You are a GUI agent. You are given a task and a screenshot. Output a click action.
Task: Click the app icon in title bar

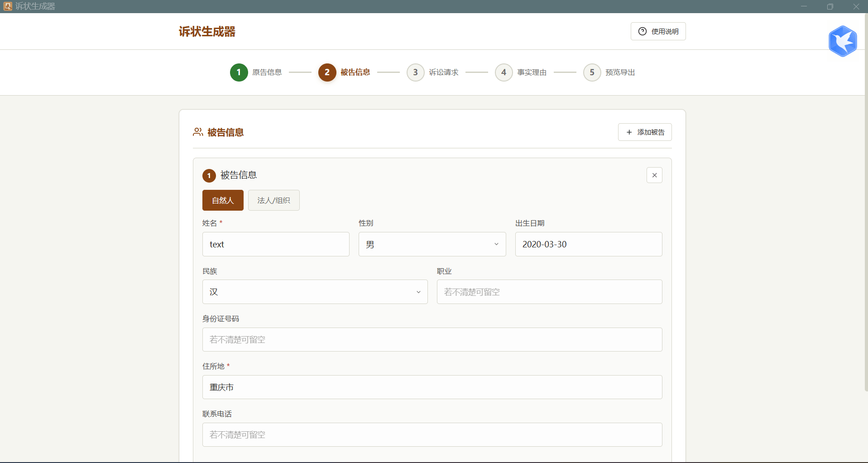[x=8, y=6]
